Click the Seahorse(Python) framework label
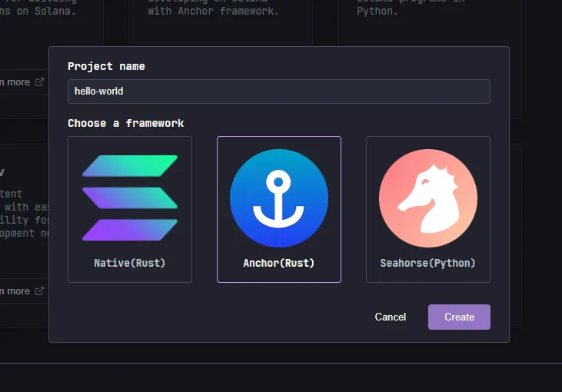 pyautogui.click(x=428, y=263)
